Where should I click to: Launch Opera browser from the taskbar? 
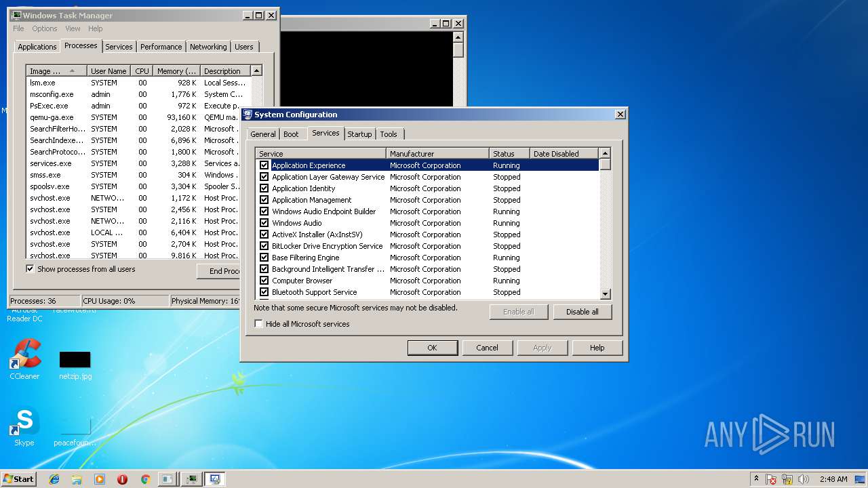point(122,479)
